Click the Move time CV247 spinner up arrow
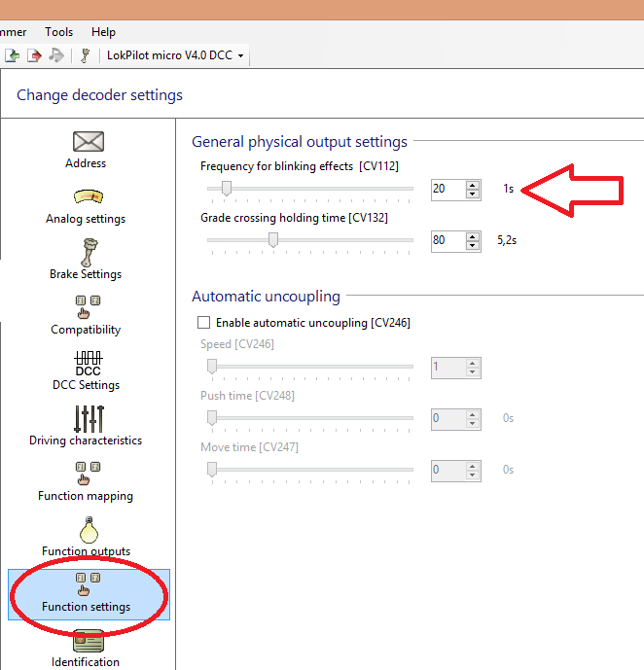Screen dimensions: 644x670 click(x=472, y=466)
